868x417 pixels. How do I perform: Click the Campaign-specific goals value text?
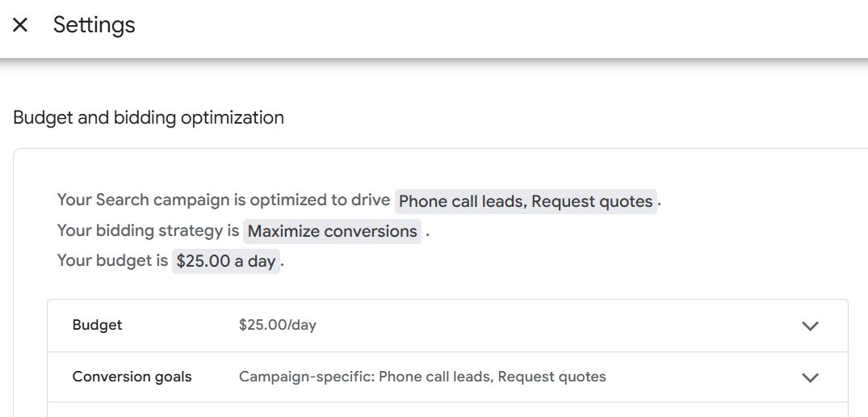coord(421,377)
